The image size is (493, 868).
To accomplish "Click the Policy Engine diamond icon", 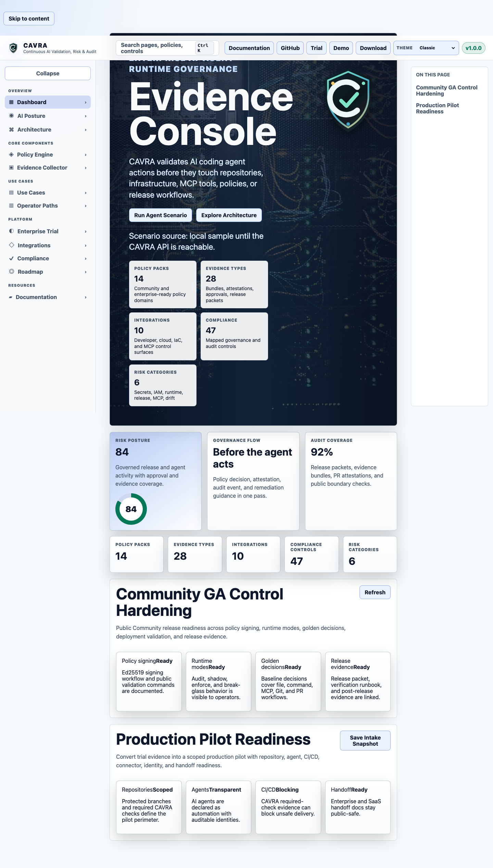I will pos(11,154).
